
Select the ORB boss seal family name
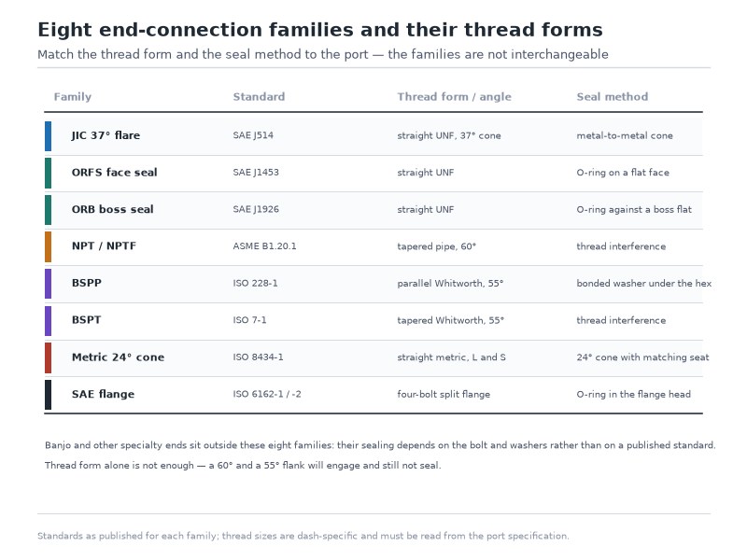coord(112,209)
